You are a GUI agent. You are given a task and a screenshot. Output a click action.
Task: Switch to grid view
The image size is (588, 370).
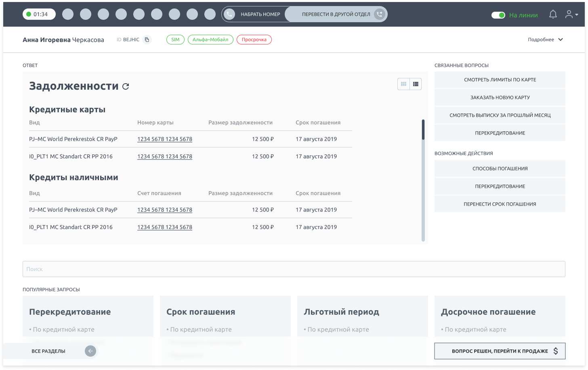click(x=403, y=84)
